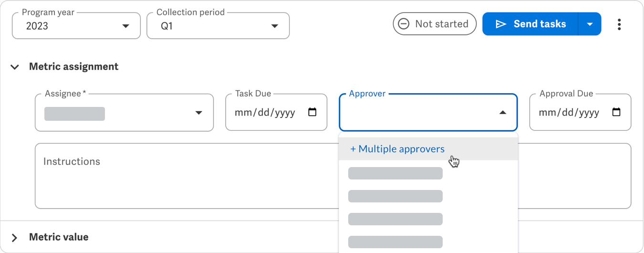The height and width of the screenshot is (253, 644).
Task: Click the Send tasks button
Action: [530, 24]
